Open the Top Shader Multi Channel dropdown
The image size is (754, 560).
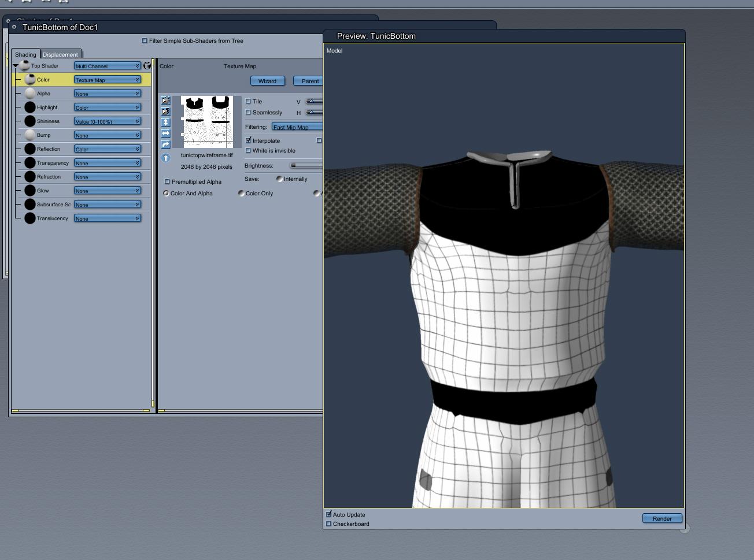[107, 66]
